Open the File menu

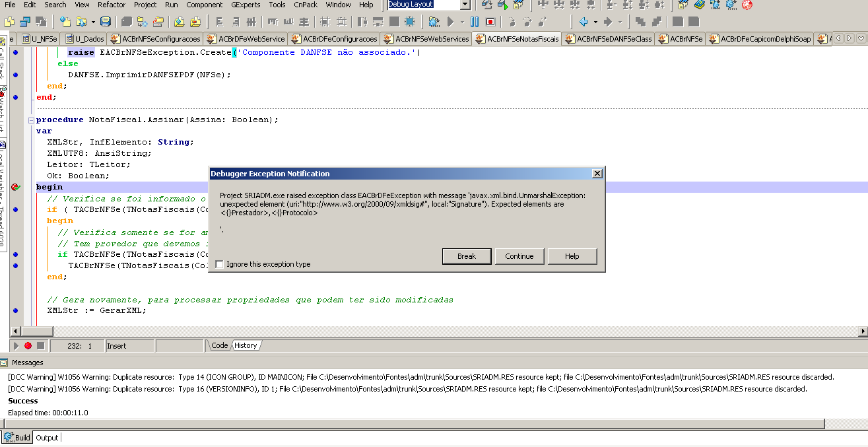point(10,5)
